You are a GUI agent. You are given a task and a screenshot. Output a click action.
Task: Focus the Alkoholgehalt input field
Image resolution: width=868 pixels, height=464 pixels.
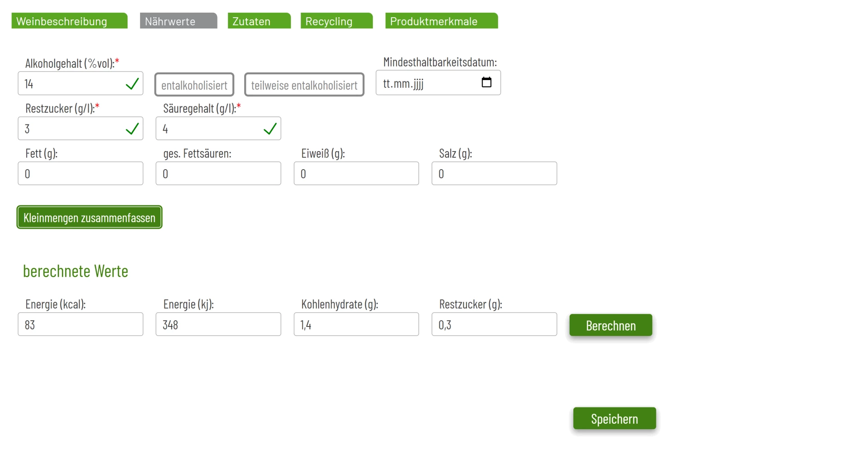tap(72, 84)
